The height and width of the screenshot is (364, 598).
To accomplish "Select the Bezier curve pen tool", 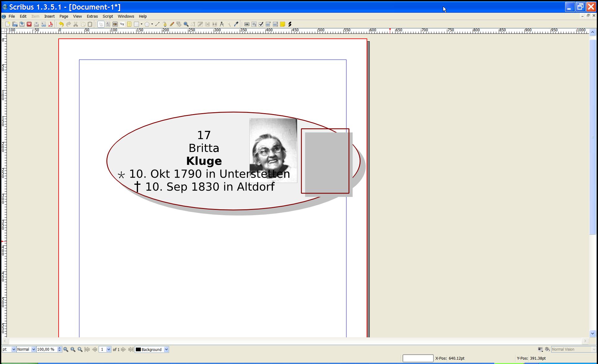I will tap(165, 24).
